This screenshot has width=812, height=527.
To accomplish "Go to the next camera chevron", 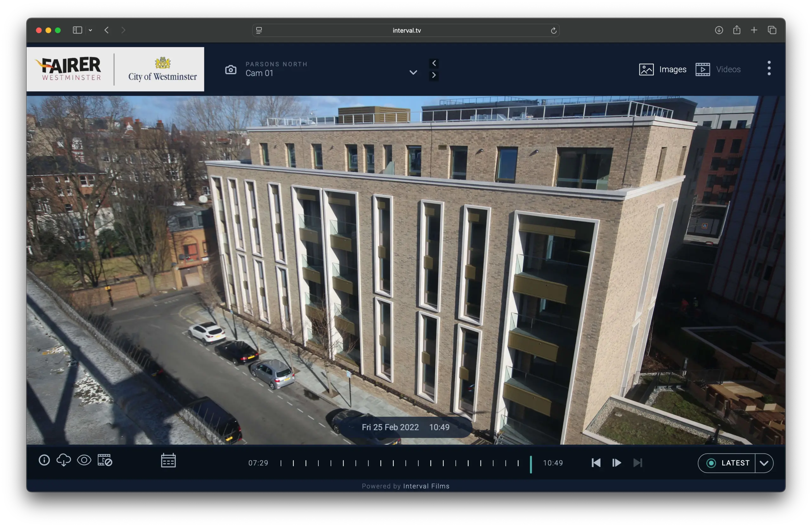I will [434, 75].
